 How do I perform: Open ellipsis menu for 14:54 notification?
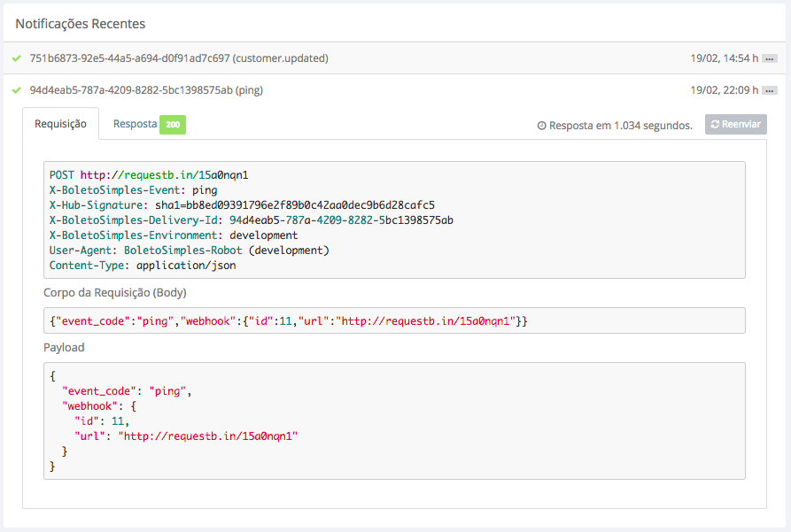(x=770, y=59)
